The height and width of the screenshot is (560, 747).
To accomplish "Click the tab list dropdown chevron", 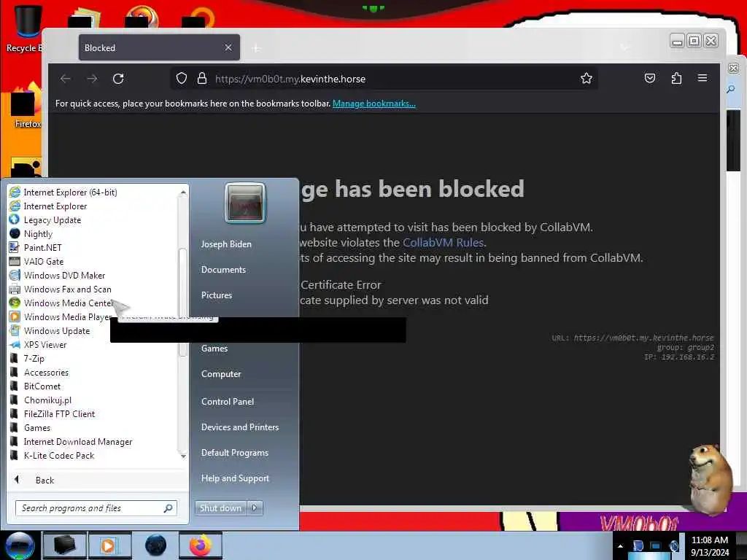I will pyautogui.click(x=624, y=47).
